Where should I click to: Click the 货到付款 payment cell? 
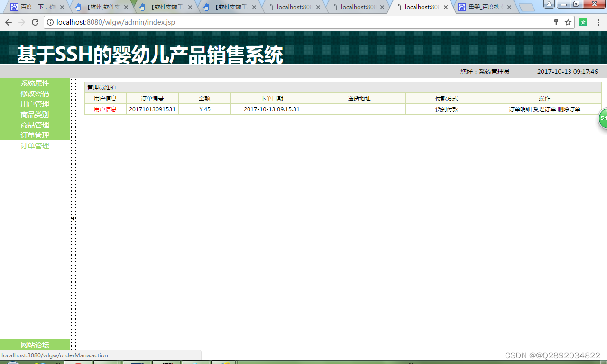click(x=447, y=109)
